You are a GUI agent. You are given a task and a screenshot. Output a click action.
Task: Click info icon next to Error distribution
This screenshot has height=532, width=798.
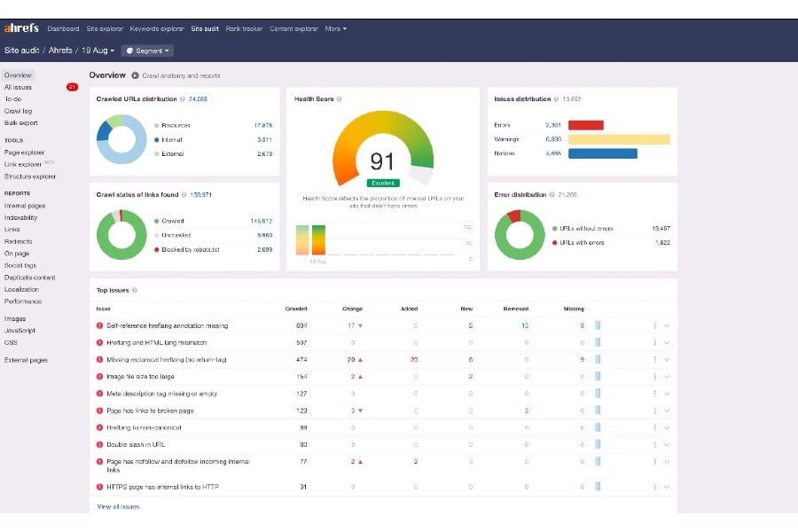tap(552, 194)
